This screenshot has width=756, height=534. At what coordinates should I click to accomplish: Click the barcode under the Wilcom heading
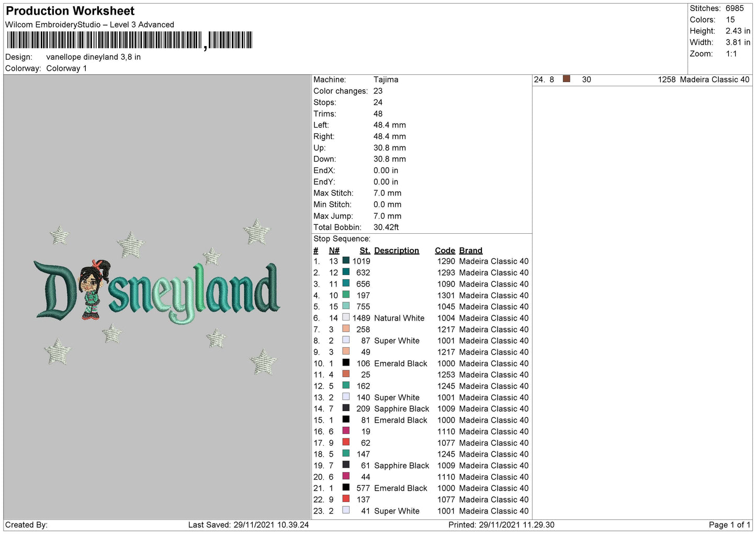[x=129, y=40]
